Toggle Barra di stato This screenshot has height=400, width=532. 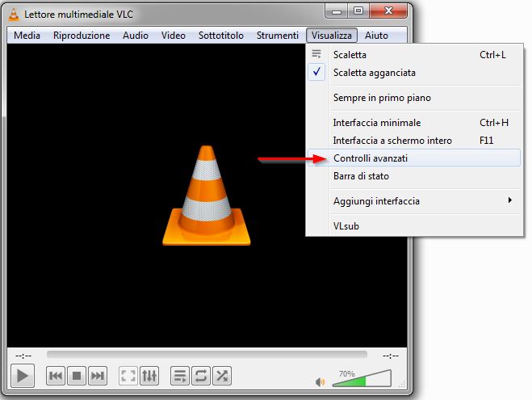click(x=414, y=176)
